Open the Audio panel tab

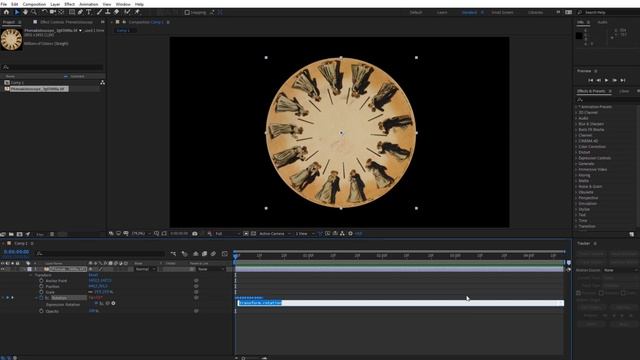click(602, 22)
